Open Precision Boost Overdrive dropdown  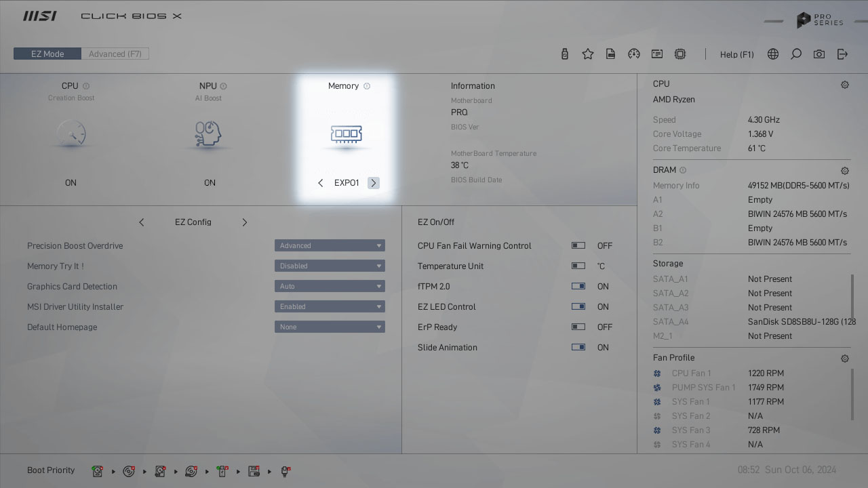(330, 246)
